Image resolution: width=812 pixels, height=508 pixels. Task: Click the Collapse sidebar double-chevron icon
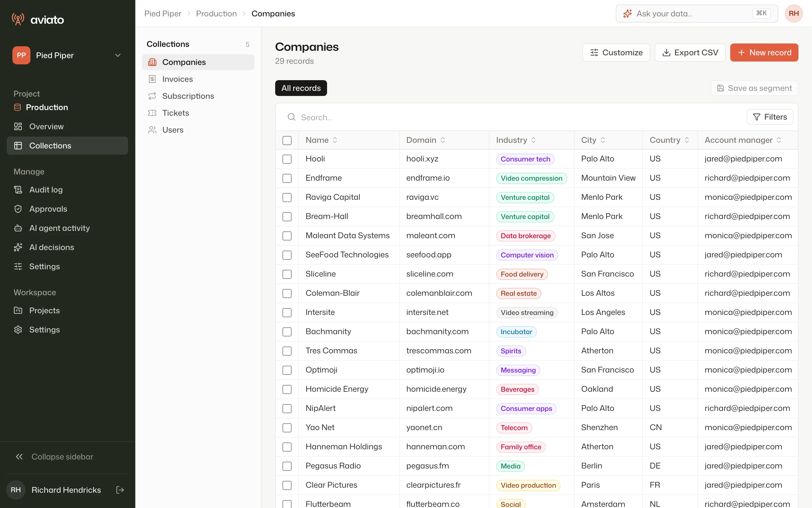click(19, 457)
